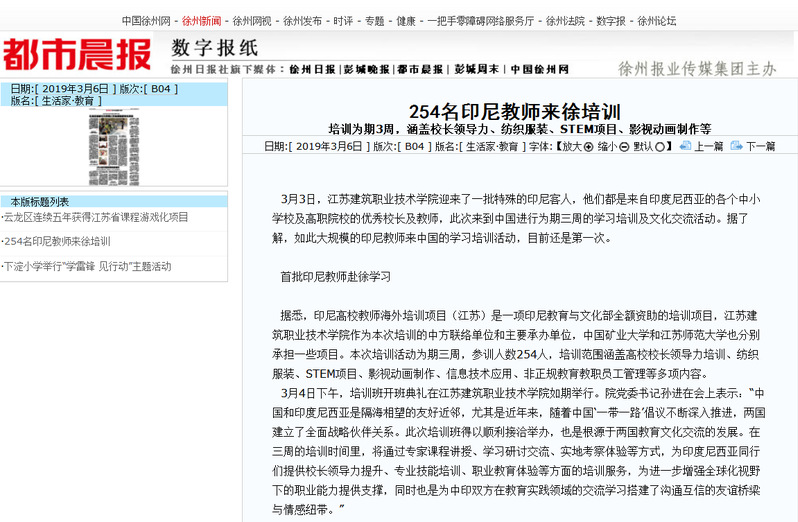798x522 pixels.
Task: Click the 都市晨报 logo
Action: click(77, 56)
